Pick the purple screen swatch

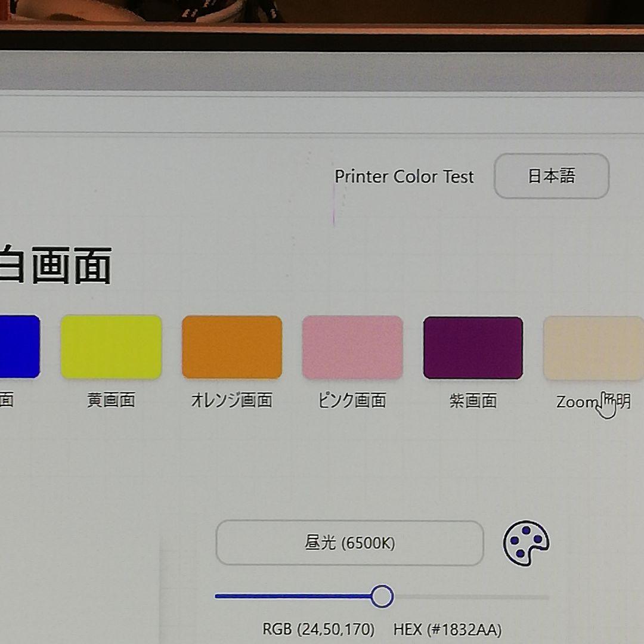click(x=473, y=348)
